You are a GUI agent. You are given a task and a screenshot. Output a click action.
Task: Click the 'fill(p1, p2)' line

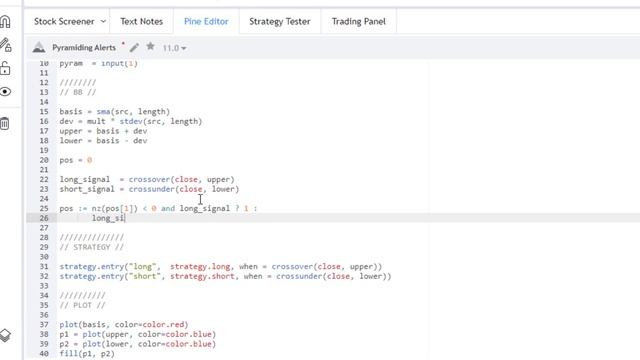pos(87,354)
